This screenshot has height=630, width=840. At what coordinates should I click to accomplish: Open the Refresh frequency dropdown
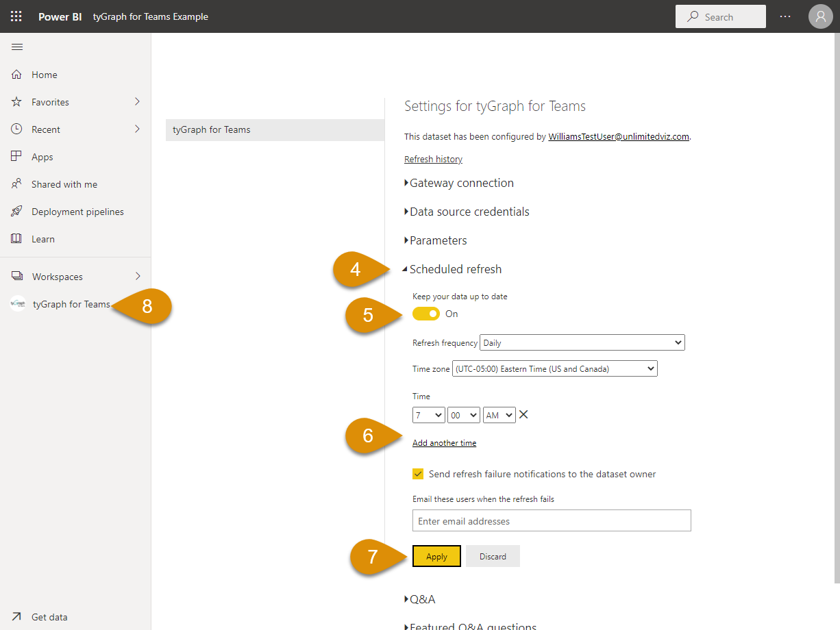pyautogui.click(x=582, y=342)
